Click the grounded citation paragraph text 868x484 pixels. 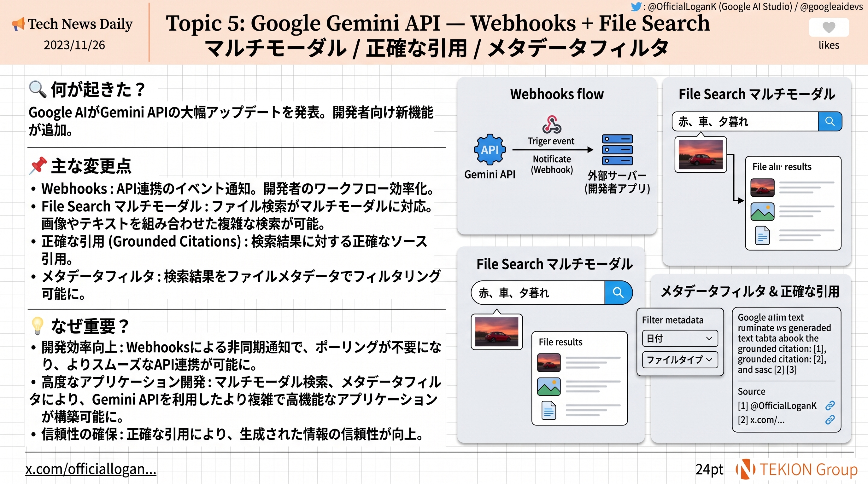pyautogui.click(x=784, y=343)
